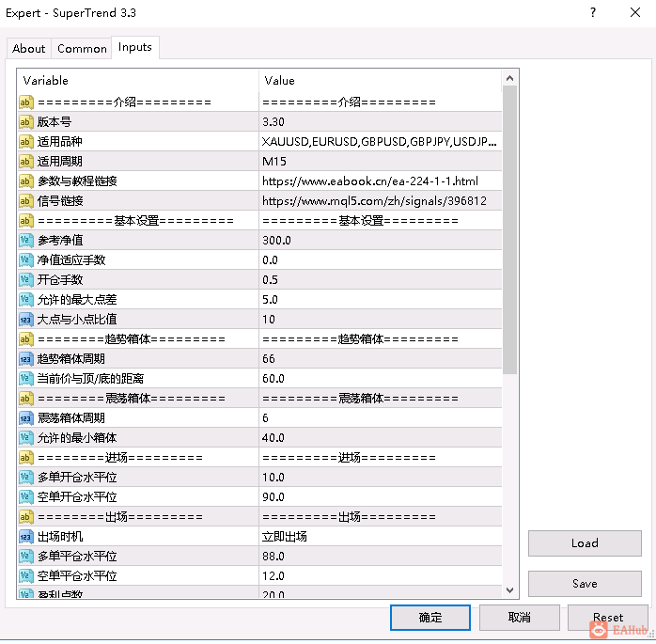This screenshot has height=644, width=656.
Task: Click the double icon beside 多单开仓水平位
Action: coord(25,477)
